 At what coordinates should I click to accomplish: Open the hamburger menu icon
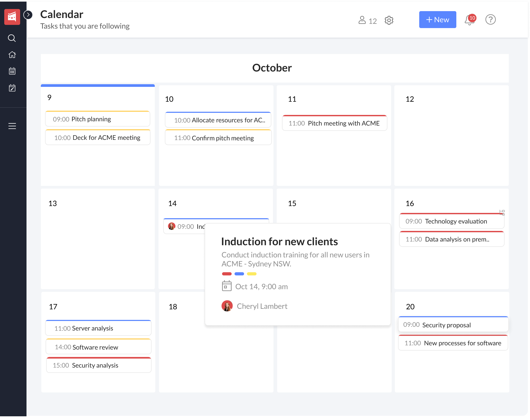coord(12,126)
